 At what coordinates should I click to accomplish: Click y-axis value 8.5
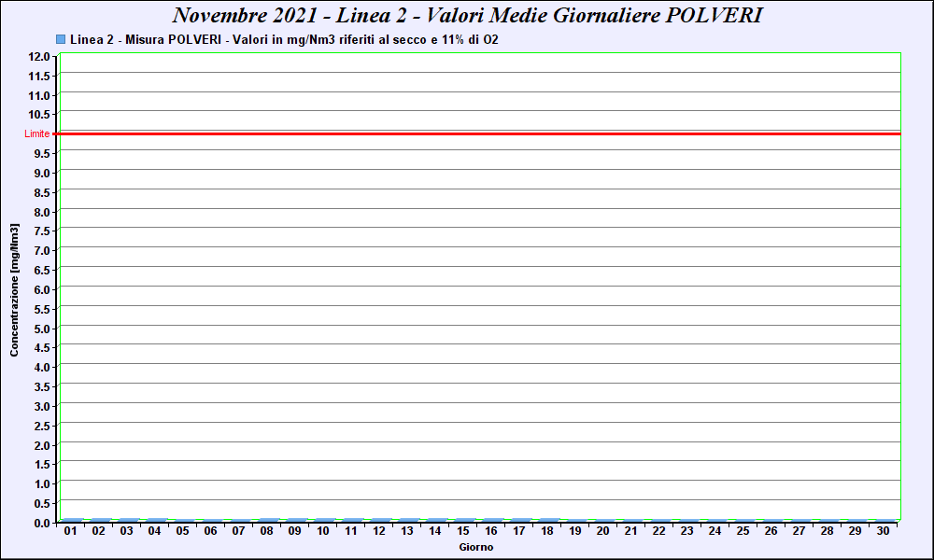(42, 193)
